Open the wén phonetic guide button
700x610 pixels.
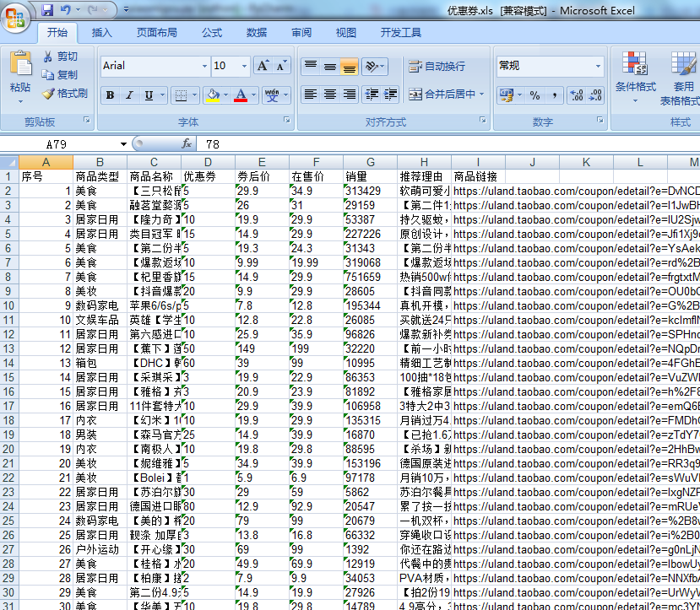[272, 95]
